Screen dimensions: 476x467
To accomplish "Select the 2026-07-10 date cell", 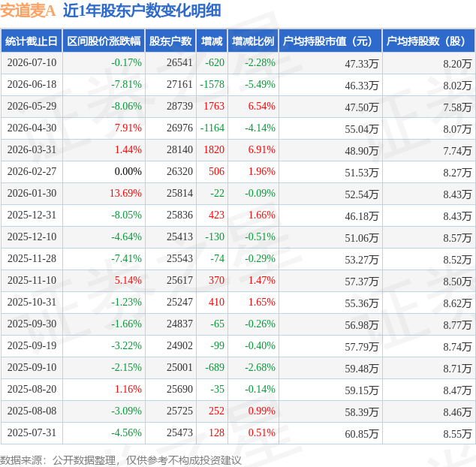I will 32,63.
